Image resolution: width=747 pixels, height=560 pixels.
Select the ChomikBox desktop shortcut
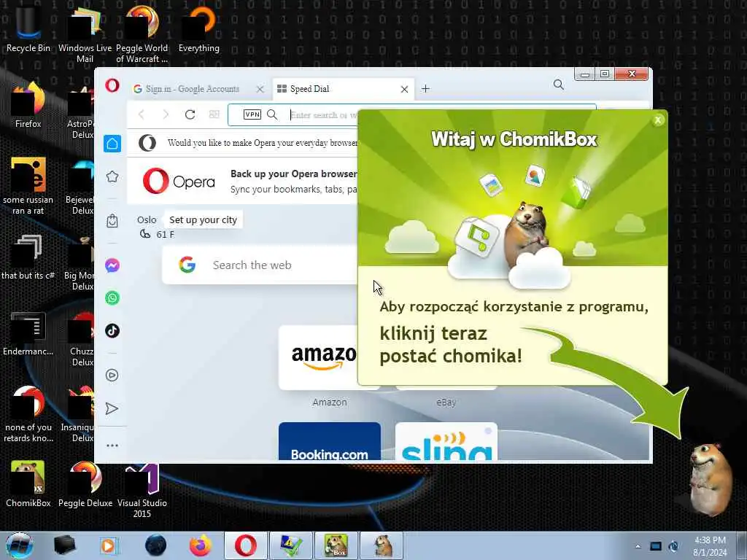(x=28, y=484)
